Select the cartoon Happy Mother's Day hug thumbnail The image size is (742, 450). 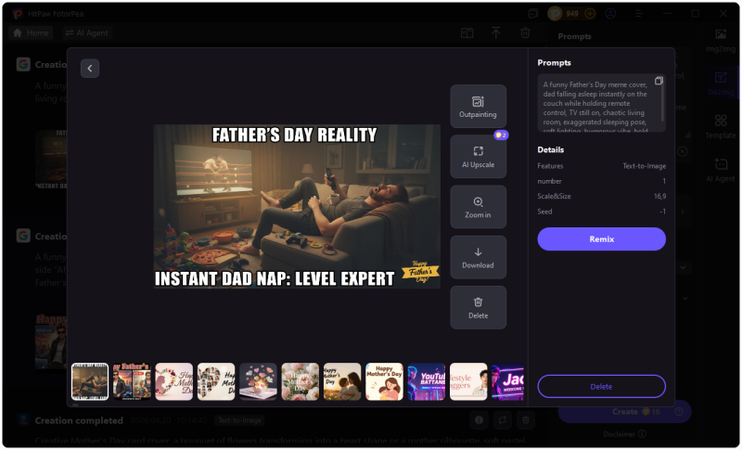(x=384, y=382)
